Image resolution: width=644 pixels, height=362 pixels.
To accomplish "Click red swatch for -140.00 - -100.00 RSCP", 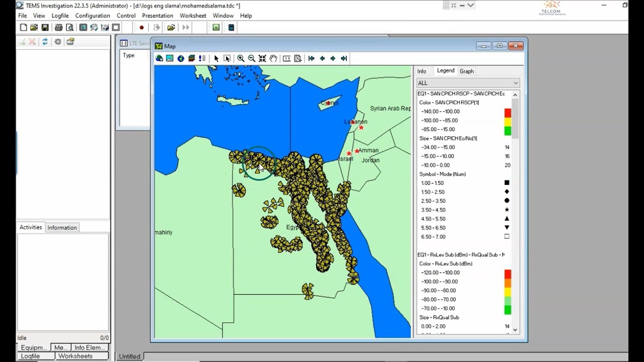I will tap(508, 112).
